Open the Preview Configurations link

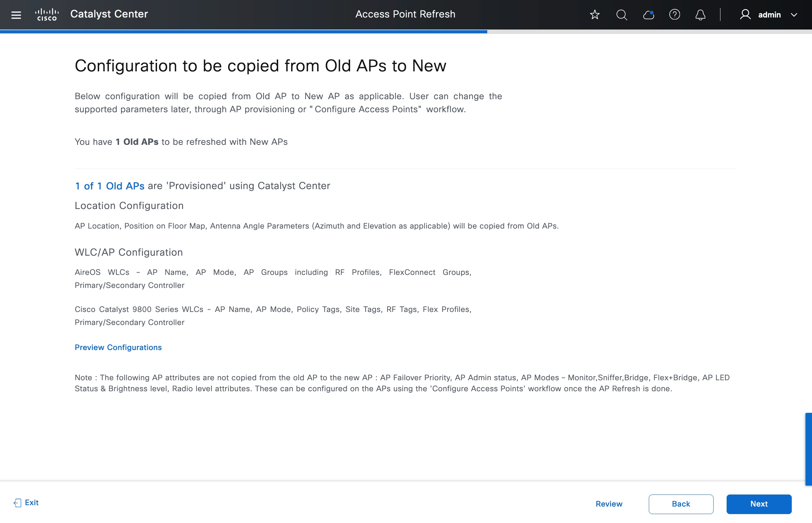pyautogui.click(x=118, y=347)
